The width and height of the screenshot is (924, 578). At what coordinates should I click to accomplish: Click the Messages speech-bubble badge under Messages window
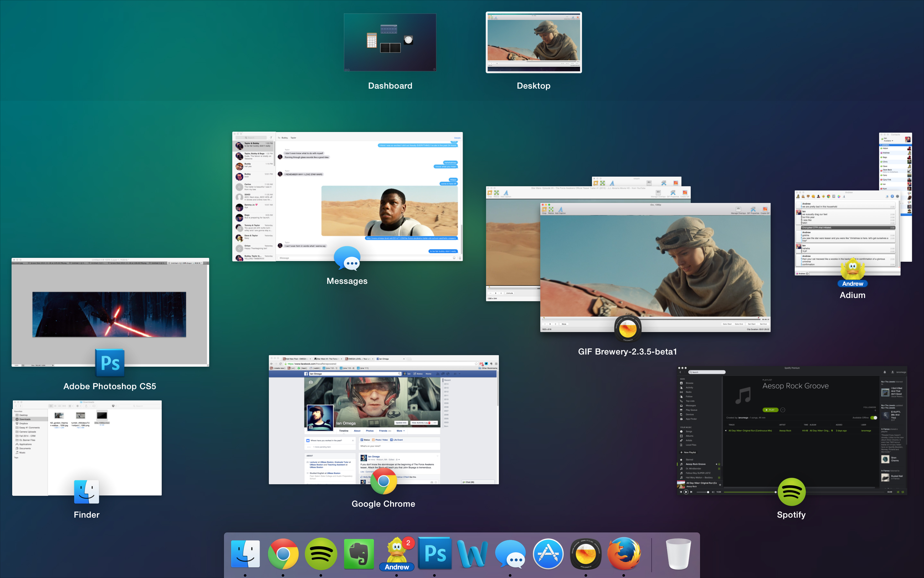347,258
